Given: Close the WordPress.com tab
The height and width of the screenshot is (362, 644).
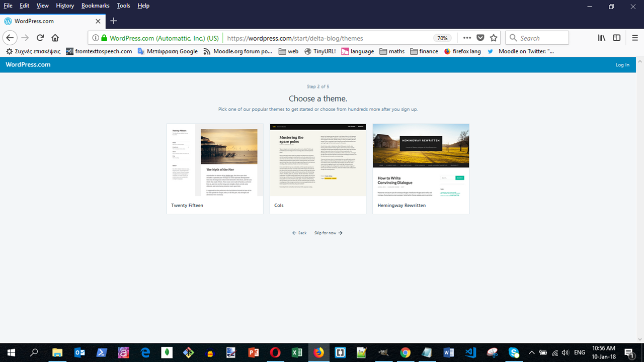Looking at the screenshot, I should click(x=98, y=21).
